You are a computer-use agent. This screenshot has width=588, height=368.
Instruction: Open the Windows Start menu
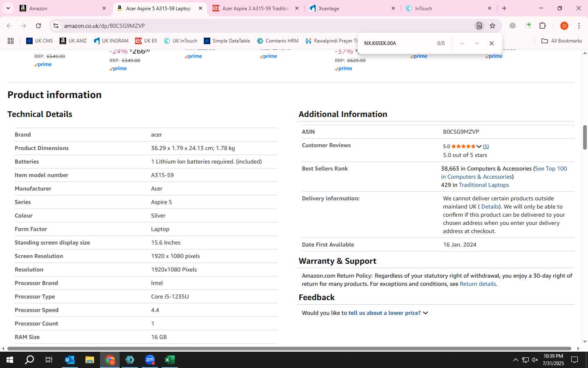10,360
